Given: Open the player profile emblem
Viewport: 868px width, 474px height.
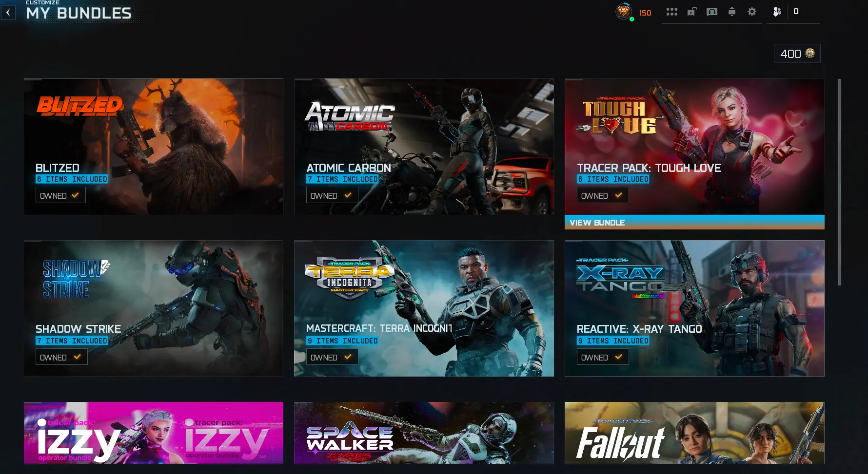Looking at the screenshot, I should 624,11.
